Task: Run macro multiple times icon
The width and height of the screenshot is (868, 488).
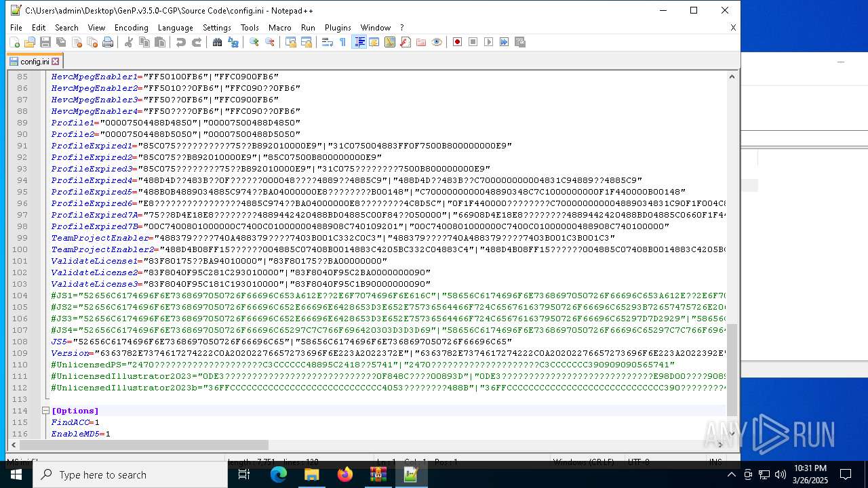Action: 505,42
